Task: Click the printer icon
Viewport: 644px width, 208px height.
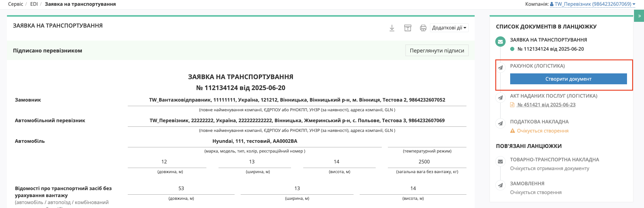Action: point(423,28)
